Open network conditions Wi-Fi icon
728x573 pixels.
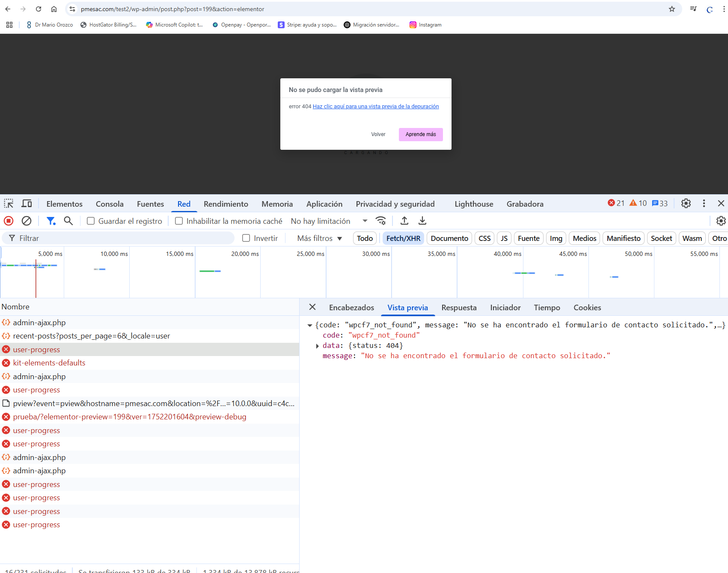point(380,221)
